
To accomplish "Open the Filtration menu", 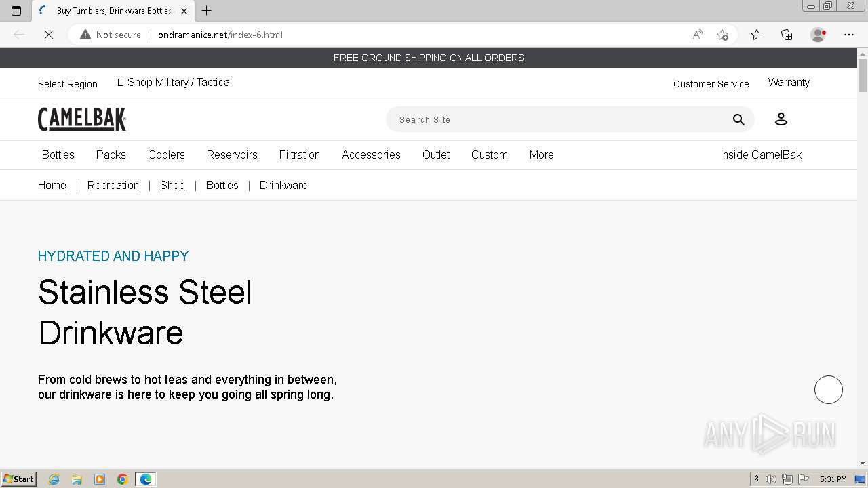I will click(x=300, y=155).
